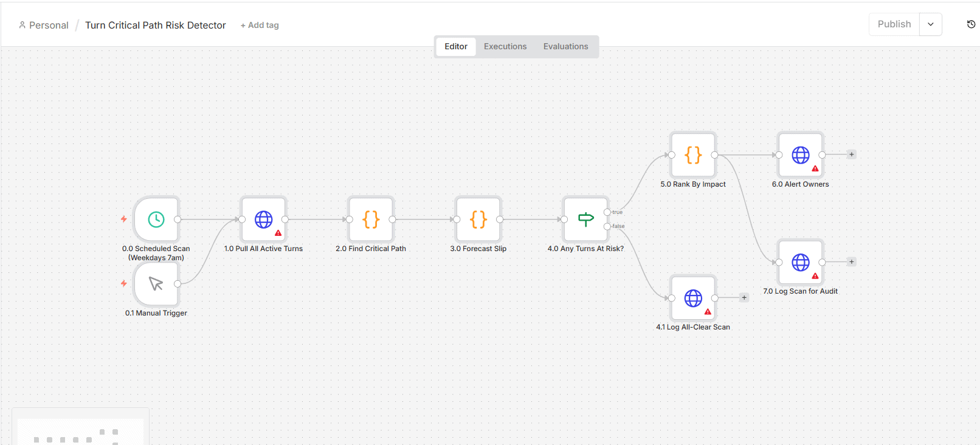Open the Log All-Clear Scan node
Viewport: 980px width, 445px height.
coord(693,298)
